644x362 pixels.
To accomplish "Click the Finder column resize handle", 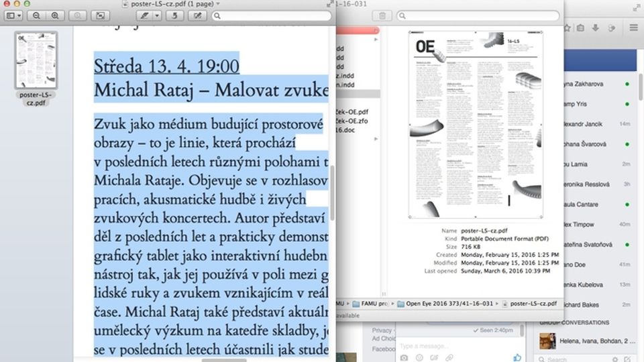I will 384,294.
